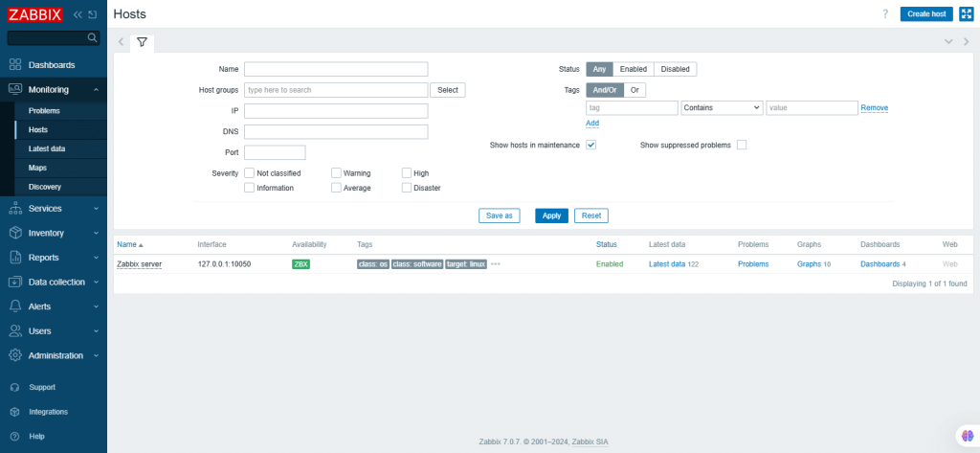Screen dimensions: 980x453
Task: Click the Help question-circle icon in sidebar
Action: point(15,436)
